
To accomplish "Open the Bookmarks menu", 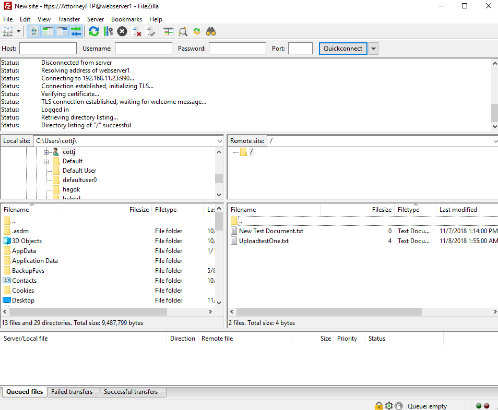I will tap(127, 19).
